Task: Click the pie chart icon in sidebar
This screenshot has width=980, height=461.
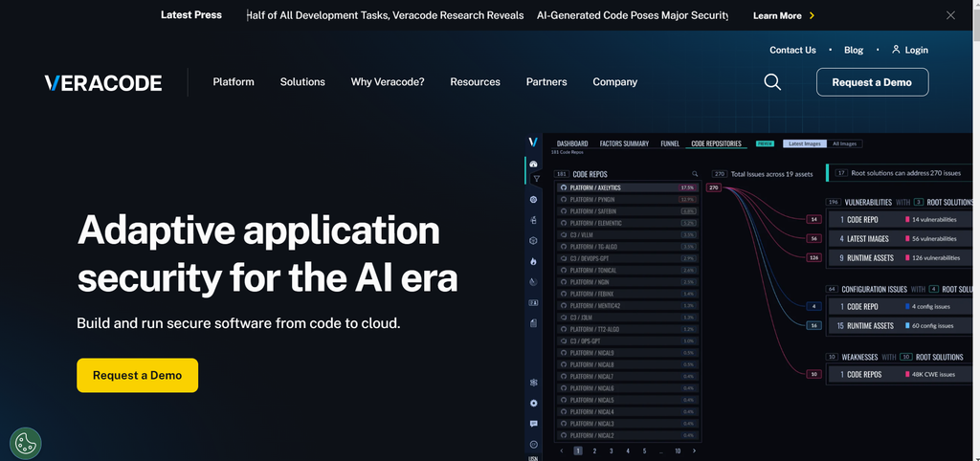Action: pyautogui.click(x=533, y=282)
